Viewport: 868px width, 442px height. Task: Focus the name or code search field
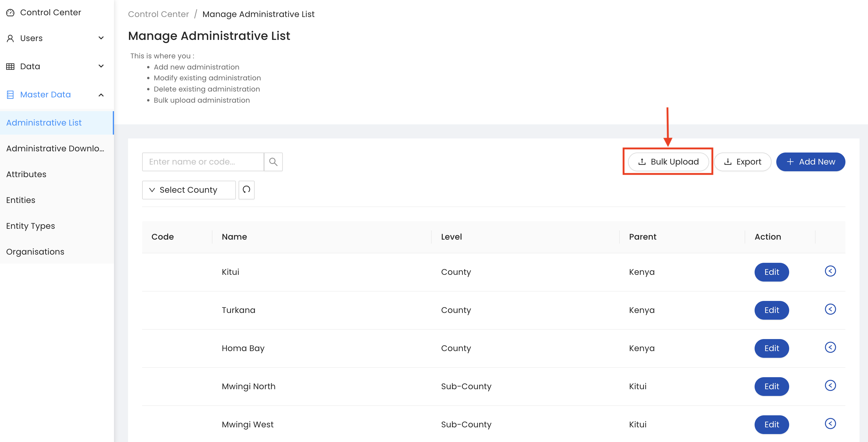click(x=203, y=162)
